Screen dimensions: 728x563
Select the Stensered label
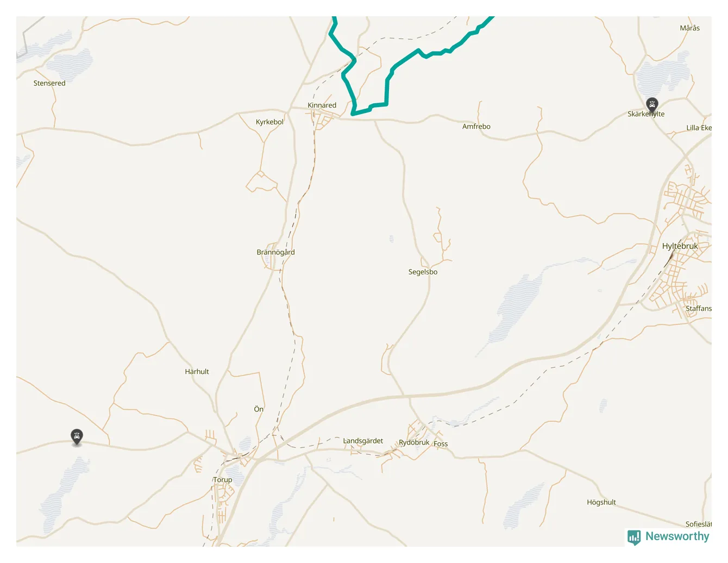pyautogui.click(x=49, y=83)
